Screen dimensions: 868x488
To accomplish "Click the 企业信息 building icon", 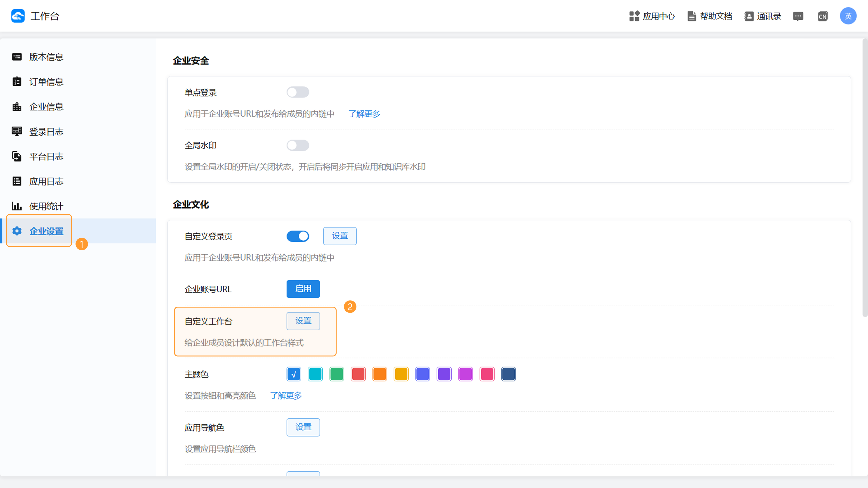I will coord(17,107).
